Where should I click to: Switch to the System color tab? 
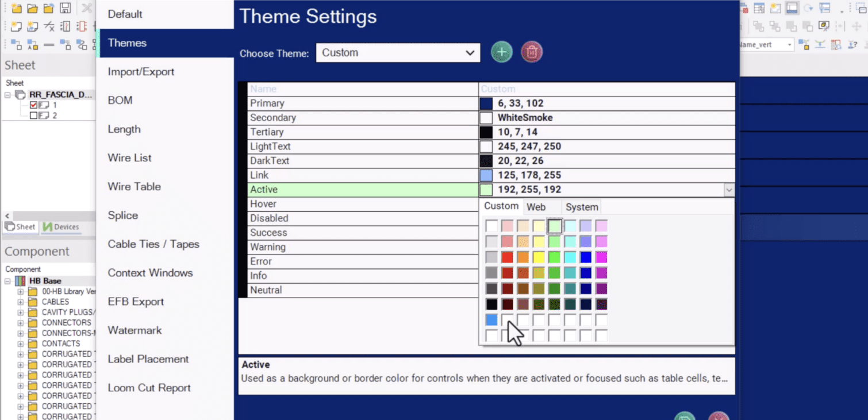click(x=582, y=207)
